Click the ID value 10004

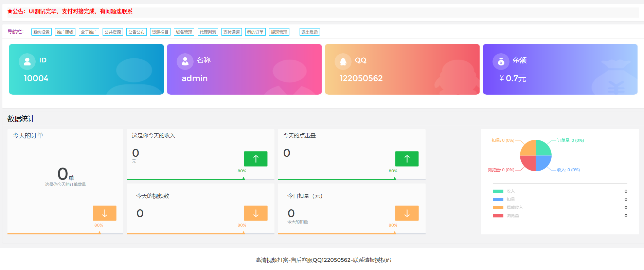36,78
